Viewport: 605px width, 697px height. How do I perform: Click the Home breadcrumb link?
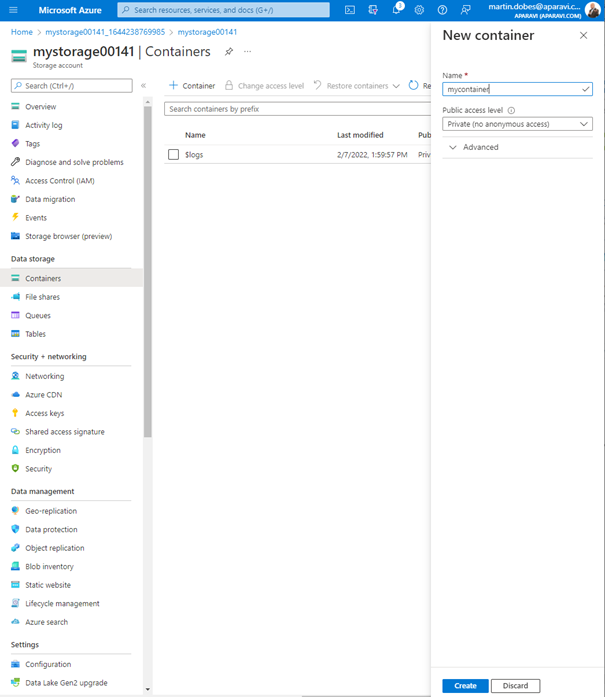[x=21, y=32]
